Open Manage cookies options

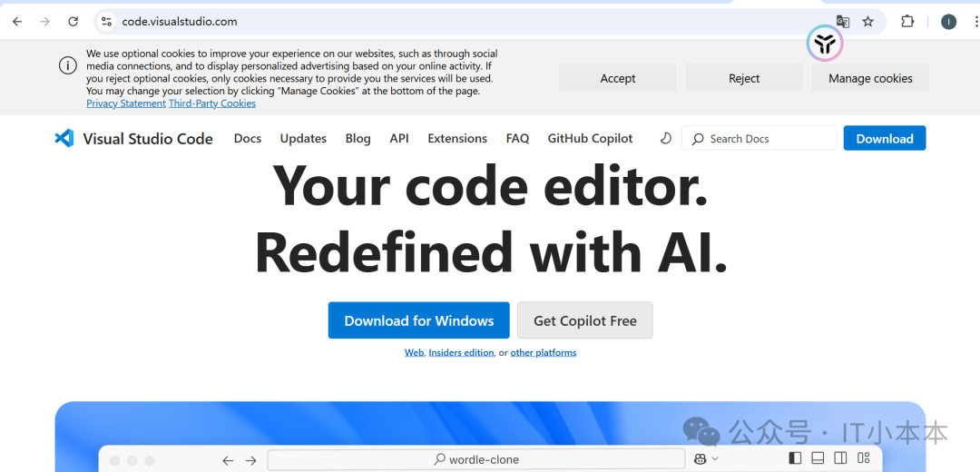(870, 78)
